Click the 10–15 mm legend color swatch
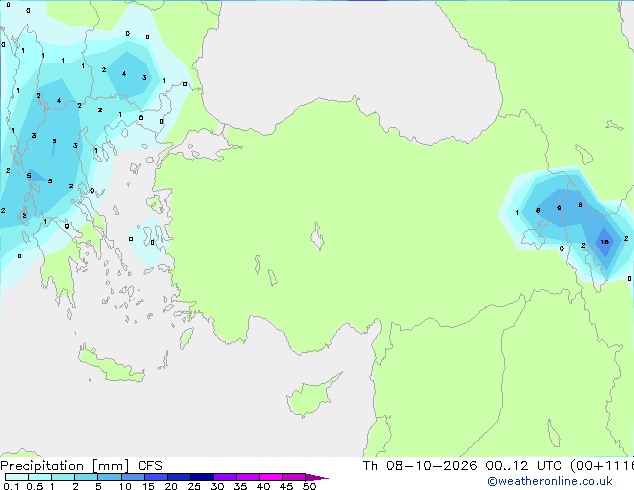This screenshot has height=490, width=634. click(x=132, y=477)
